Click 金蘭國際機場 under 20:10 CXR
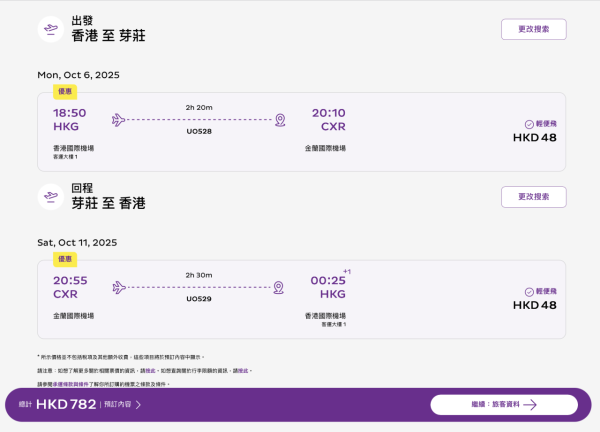600x432 pixels. pyautogui.click(x=325, y=148)
